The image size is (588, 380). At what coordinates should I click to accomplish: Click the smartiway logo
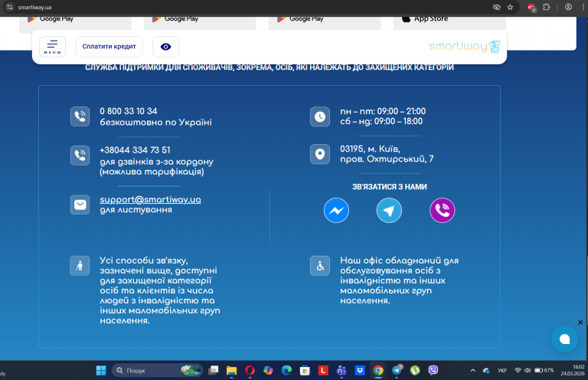(464, 47)
